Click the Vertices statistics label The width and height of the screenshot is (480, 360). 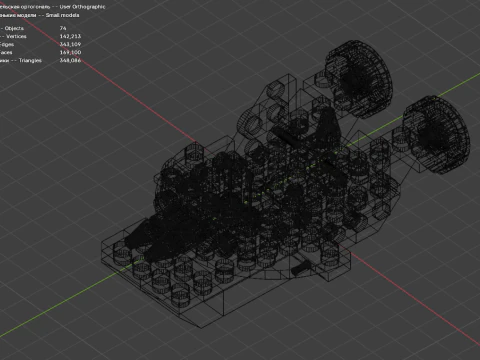[x=16, y=36]
